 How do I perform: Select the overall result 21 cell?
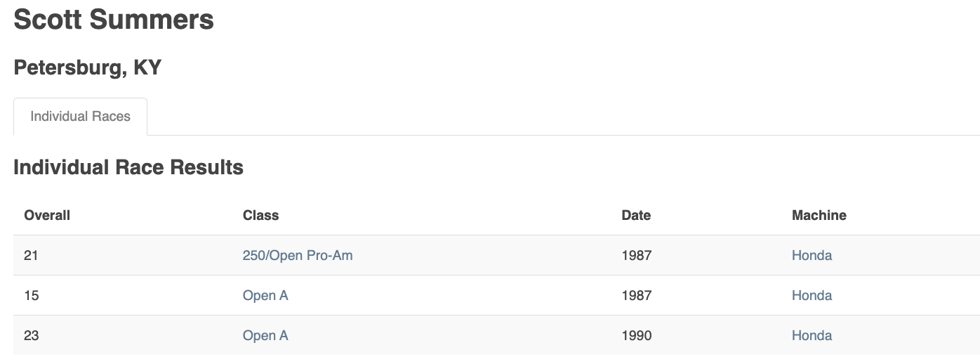31,256
